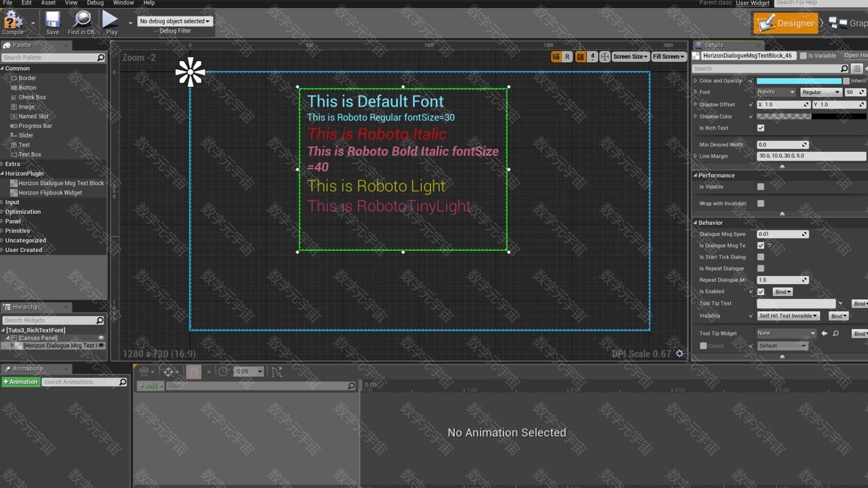868x488 pixels.
Task: Switch to Designer mode button
Action: pyautogui.click(x=786, y=23)
